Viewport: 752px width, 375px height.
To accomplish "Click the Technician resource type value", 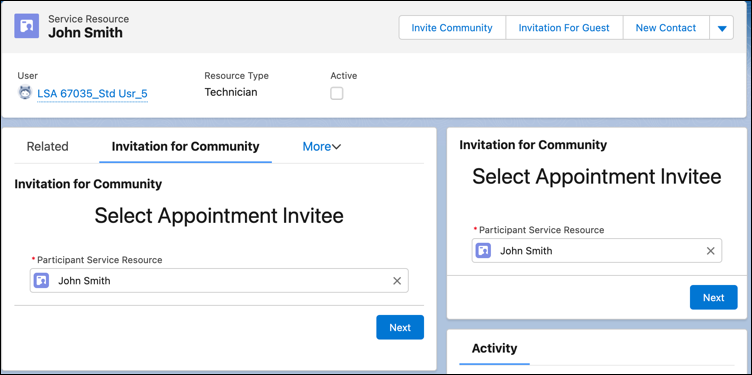I will click(x=231, y=92).
